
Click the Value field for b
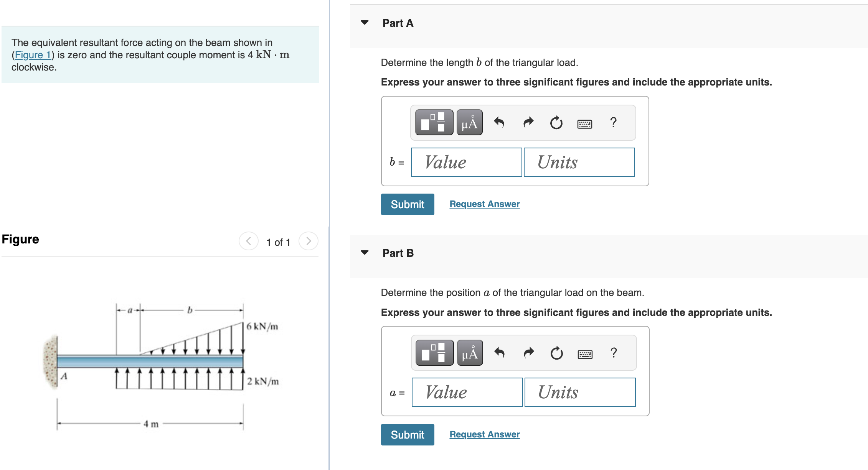pos(466,162)
